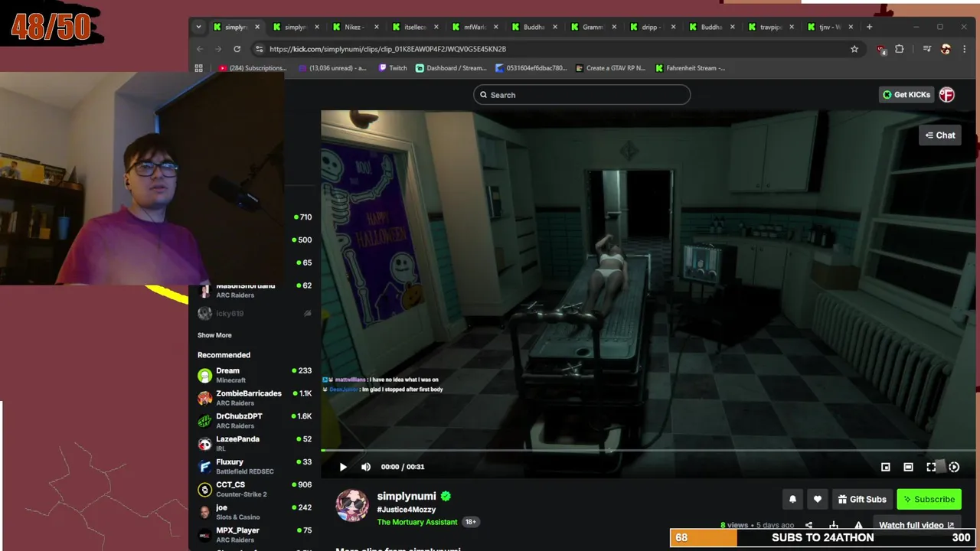Open Chrome extensions puzzle icon
This screenshot has width=980, height=551.
pyautogui.click(x=900, y=49)
